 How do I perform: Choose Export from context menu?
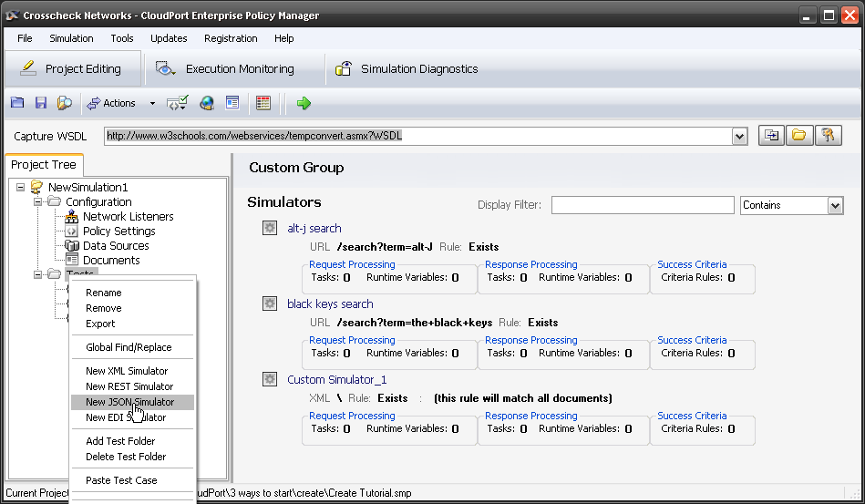[132, 324]
